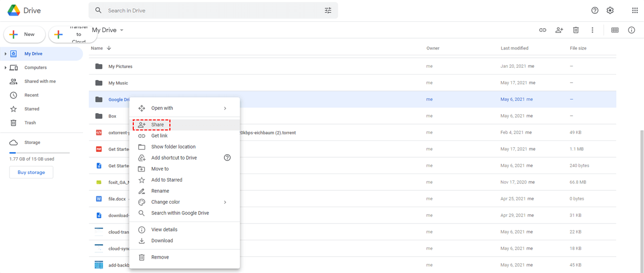Open the settings gear icon
The height and width of the screenshot is (273, 644).
click(x=610, y=10)
